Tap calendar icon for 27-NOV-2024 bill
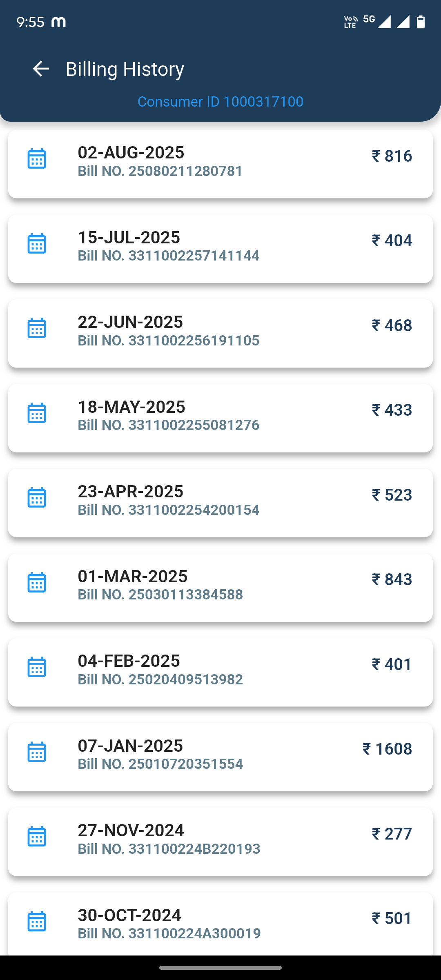The image size is (441, 980). coord(37,836)
